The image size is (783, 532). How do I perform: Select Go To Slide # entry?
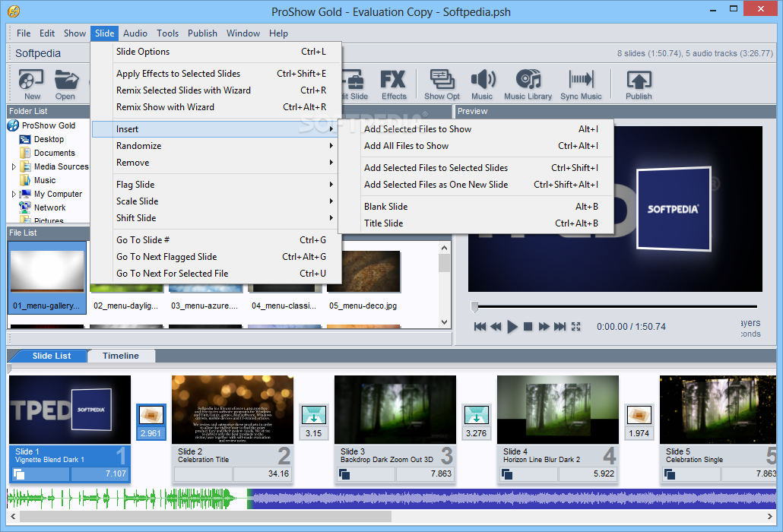point(216,240)
